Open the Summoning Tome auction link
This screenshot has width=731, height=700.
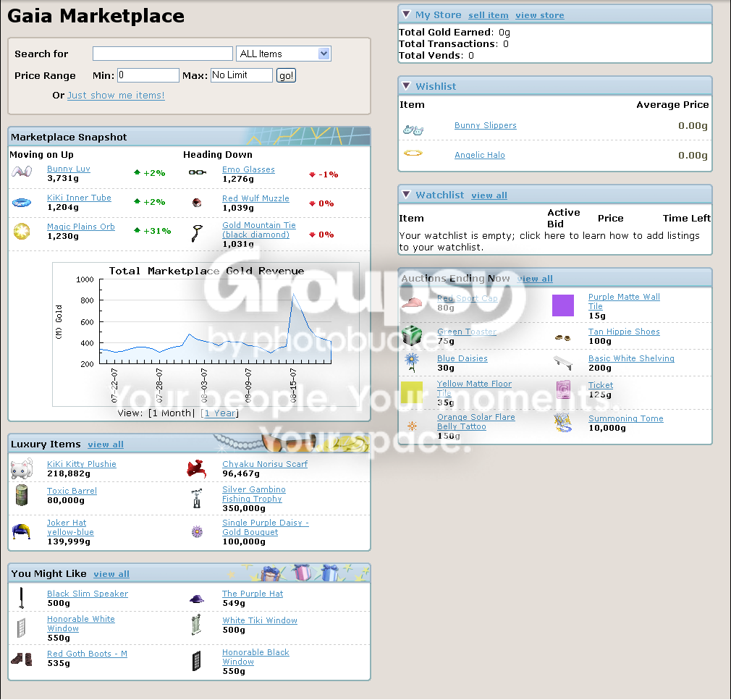625,418
